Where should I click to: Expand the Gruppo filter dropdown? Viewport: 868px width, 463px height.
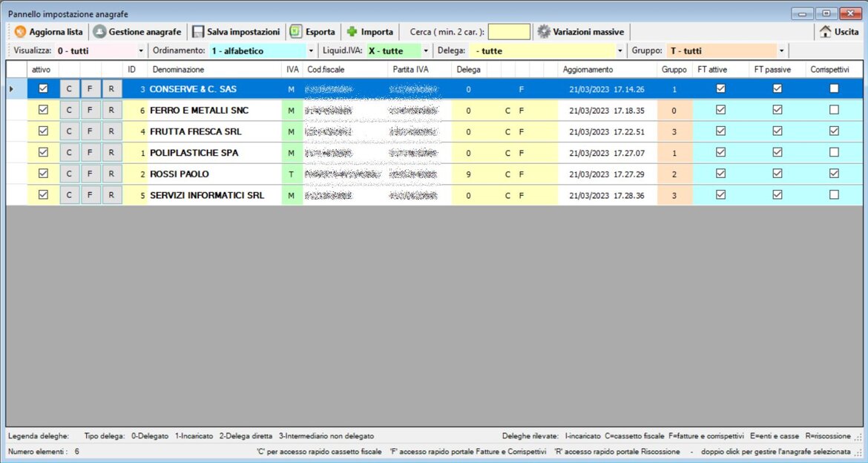point(781,51)
